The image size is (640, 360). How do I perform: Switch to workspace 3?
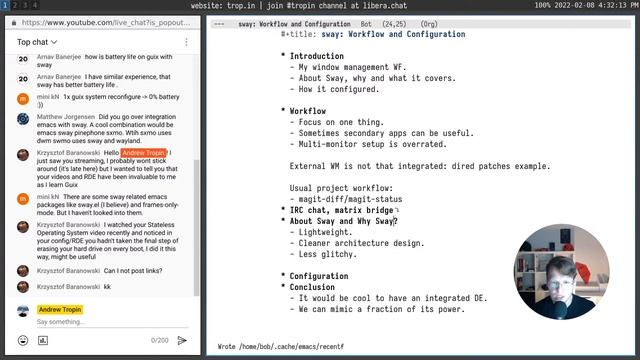(25, 5)
